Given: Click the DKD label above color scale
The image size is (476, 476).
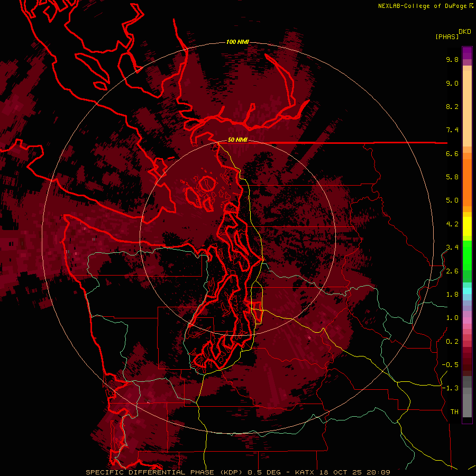Looking at the screenshot, I should tap(465, 32).
